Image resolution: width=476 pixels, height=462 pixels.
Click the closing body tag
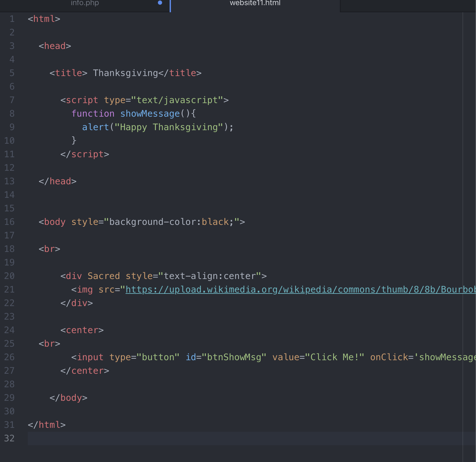68,398
